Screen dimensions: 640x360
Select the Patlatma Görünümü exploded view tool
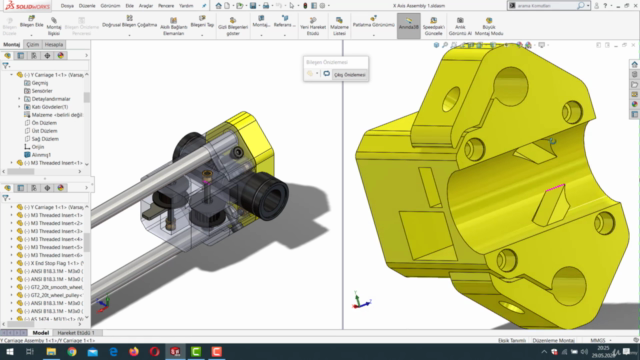373,22
